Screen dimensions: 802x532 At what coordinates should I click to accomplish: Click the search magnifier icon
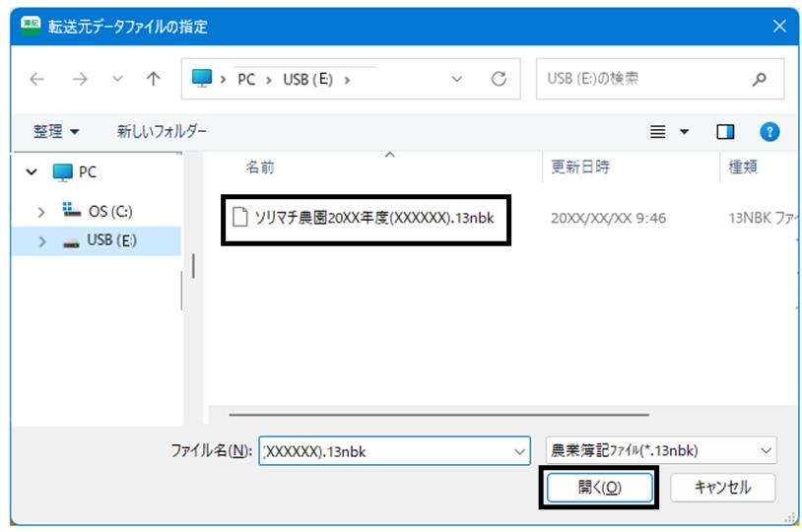point(760,79)
